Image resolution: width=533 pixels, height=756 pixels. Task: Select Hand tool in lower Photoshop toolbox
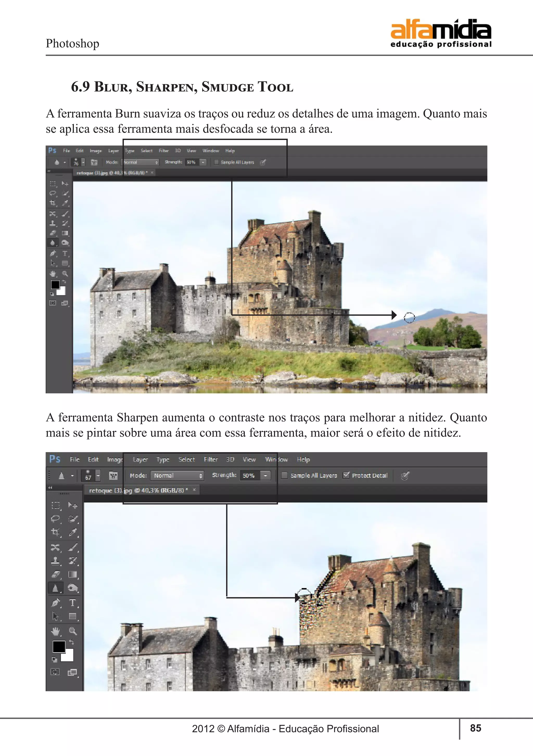tap(55, 631)
